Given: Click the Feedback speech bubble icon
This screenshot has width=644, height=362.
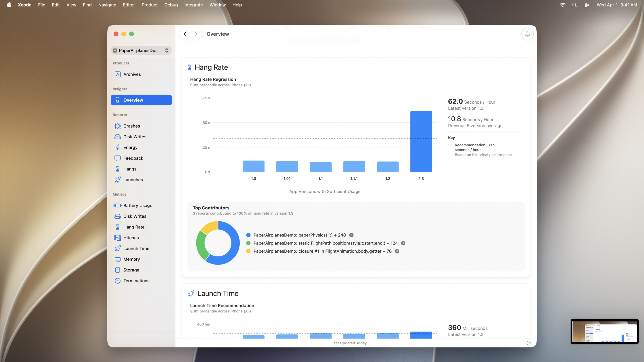Looking at the screenshot, I should coord(117,158).
